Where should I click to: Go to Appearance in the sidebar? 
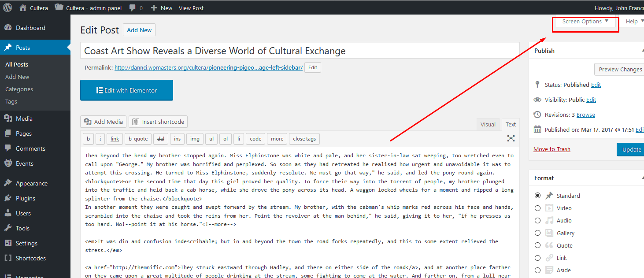(x=31, y=183)
